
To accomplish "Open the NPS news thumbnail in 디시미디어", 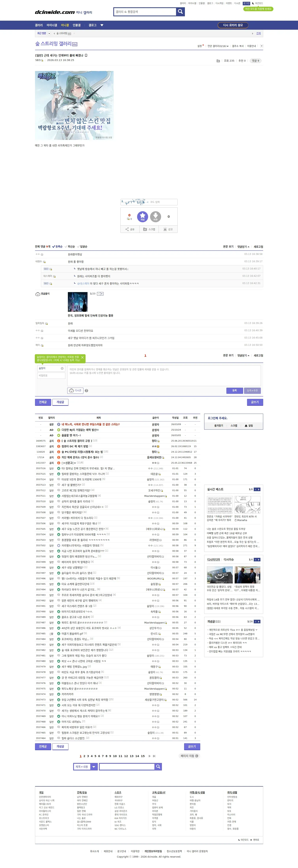I will 220,575.
